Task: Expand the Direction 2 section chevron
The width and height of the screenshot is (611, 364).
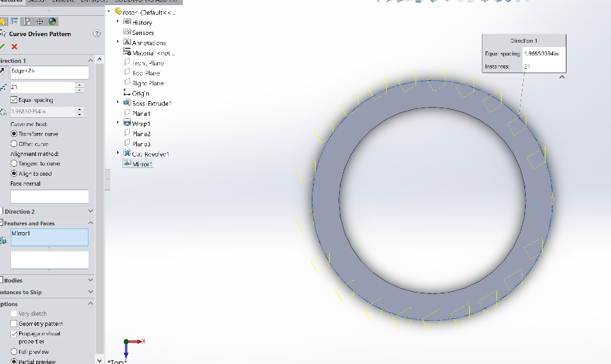Action: point(90,211)
